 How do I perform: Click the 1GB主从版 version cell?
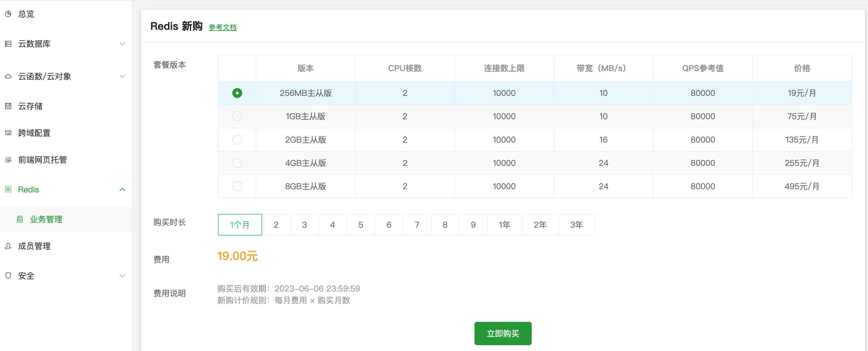(x=306, y=116)
